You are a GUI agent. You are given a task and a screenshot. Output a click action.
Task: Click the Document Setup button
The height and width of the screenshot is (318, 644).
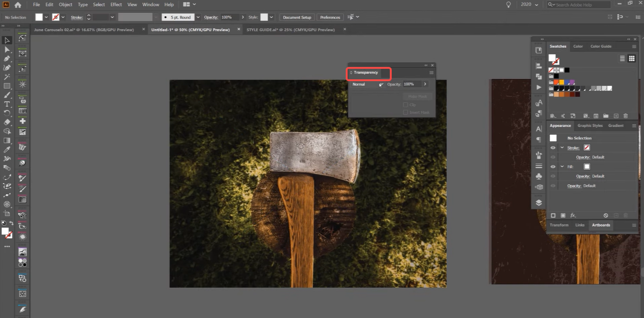point(297,17)
